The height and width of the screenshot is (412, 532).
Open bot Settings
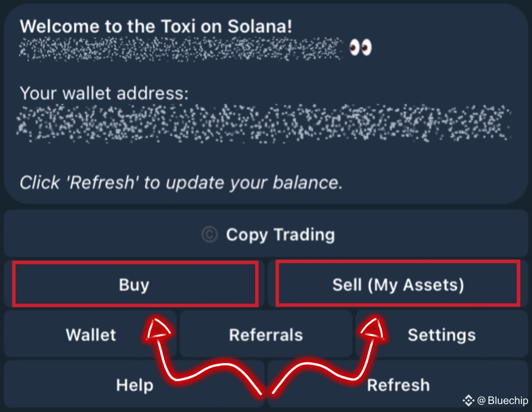[x=442, y=334]
